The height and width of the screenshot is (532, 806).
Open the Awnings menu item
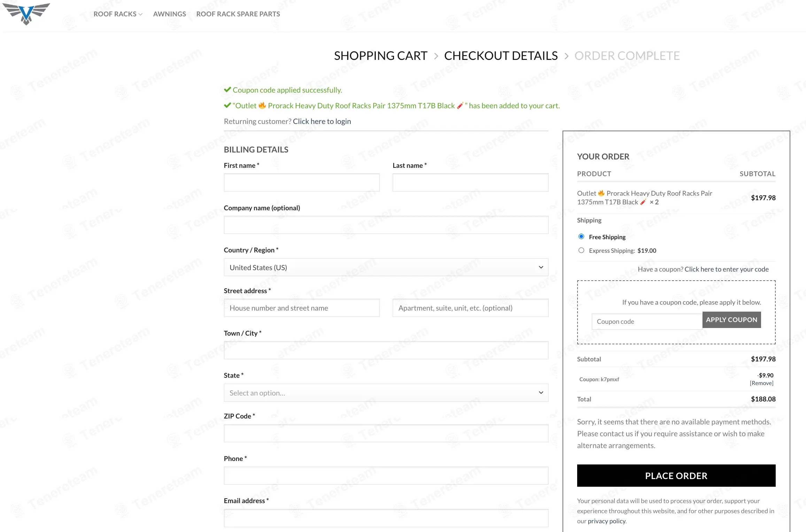coord(169,14)
